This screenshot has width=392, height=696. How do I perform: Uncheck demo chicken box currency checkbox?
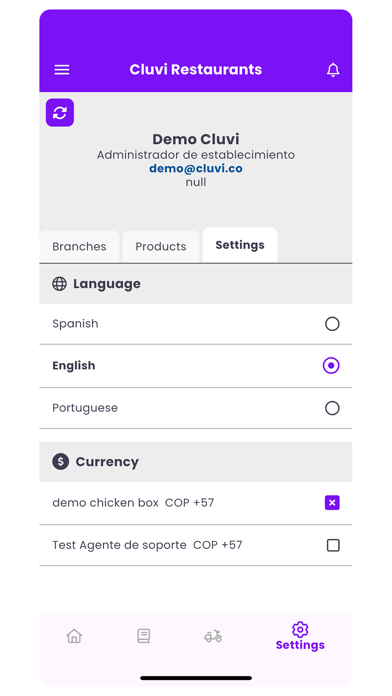(x=332, y=503)
